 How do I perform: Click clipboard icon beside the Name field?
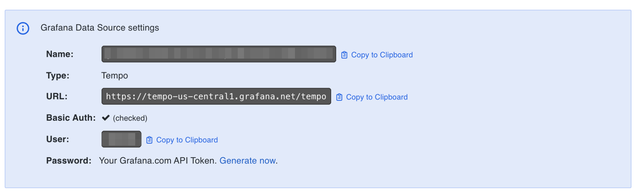pos(344,55)
